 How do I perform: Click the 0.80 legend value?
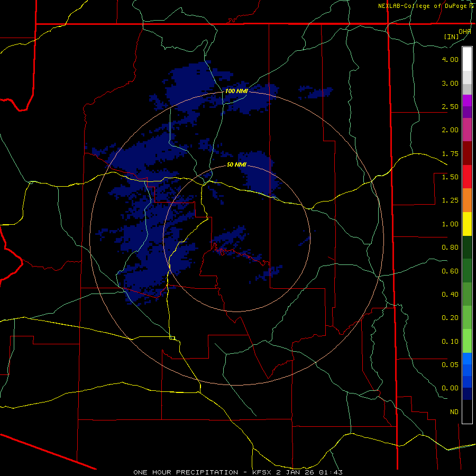point(450,248)
